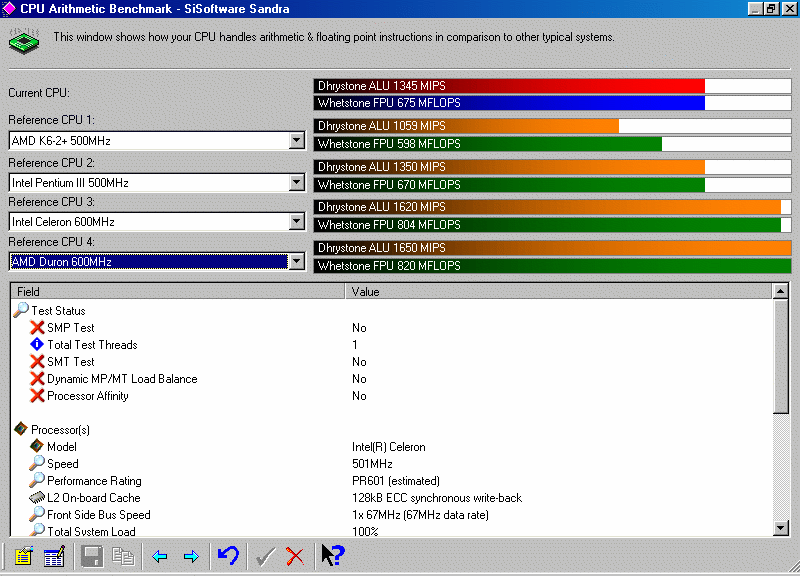Image resolution: width=800 pixels, height=576 pixels.
Task: Select the Processor(s) group row
Action: click(x=391, y=429)
